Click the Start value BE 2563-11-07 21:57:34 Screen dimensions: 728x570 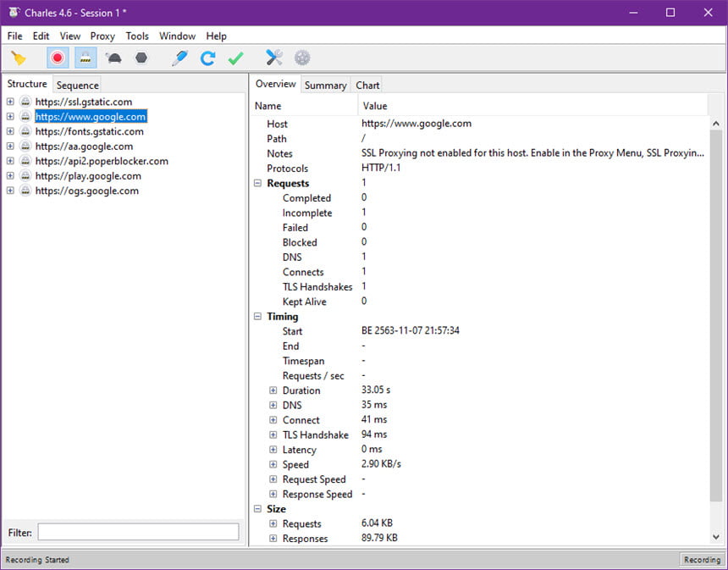(x=411, y=330)
